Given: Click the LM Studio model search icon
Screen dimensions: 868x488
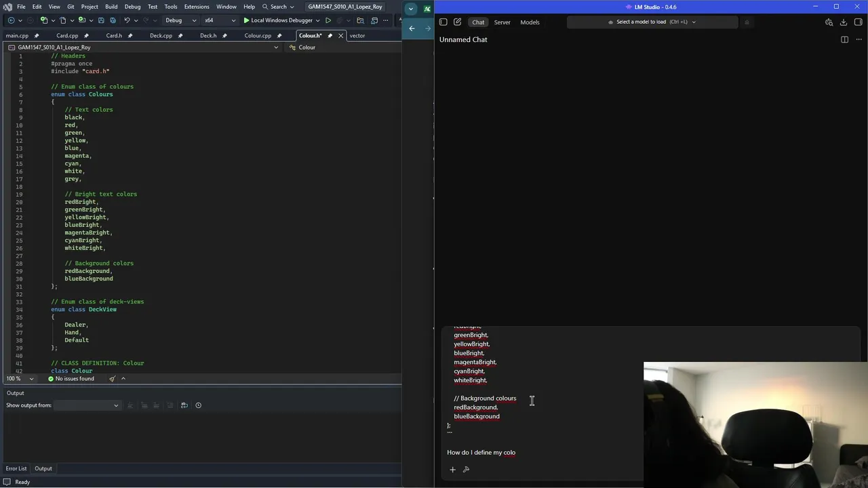Looking at the screenshot, I should [x=829, y=22].
